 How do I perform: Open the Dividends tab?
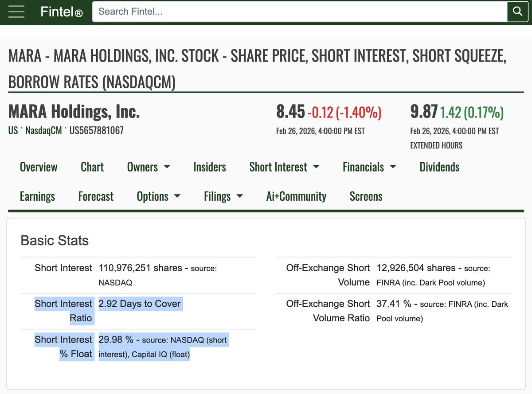(x=439, y=167)
